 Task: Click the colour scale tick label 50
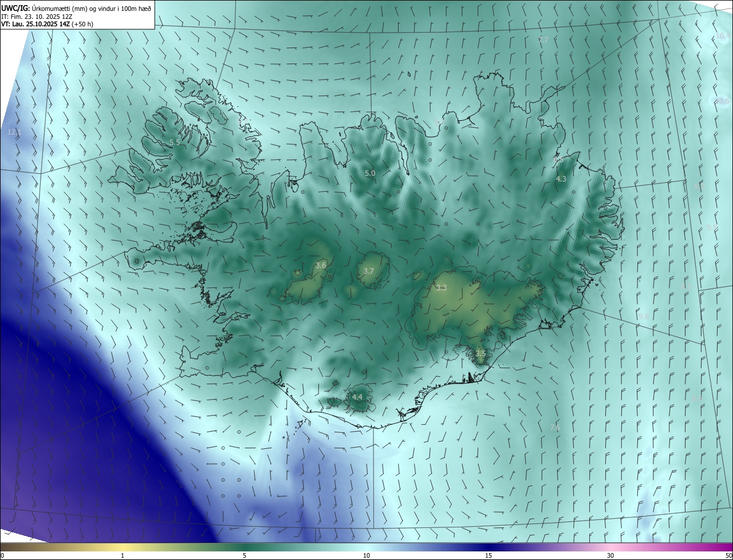tap(728, 555)
